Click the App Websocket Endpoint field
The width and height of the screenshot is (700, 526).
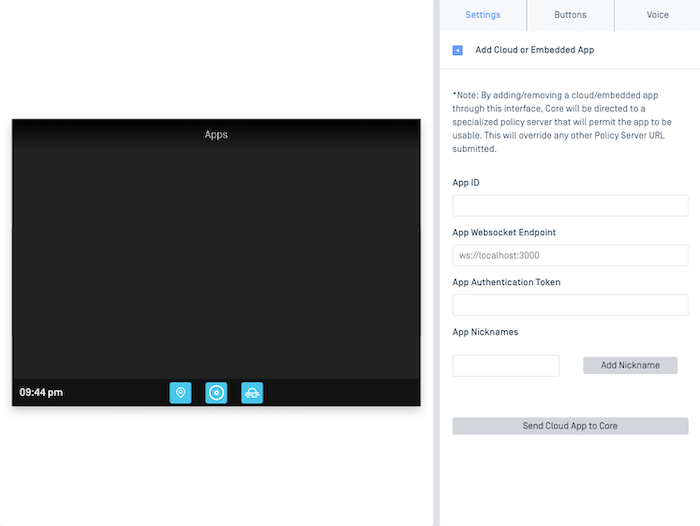coord(570,256)
